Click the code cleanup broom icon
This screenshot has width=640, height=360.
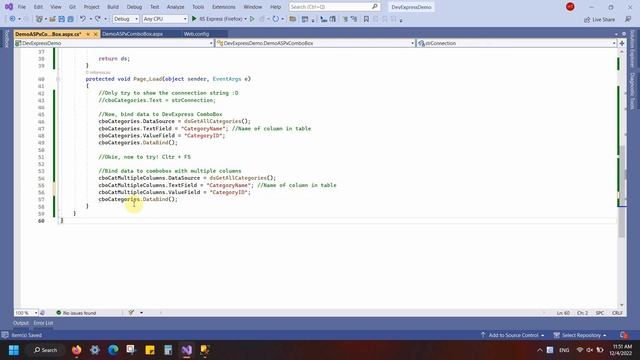click(131, 313)
